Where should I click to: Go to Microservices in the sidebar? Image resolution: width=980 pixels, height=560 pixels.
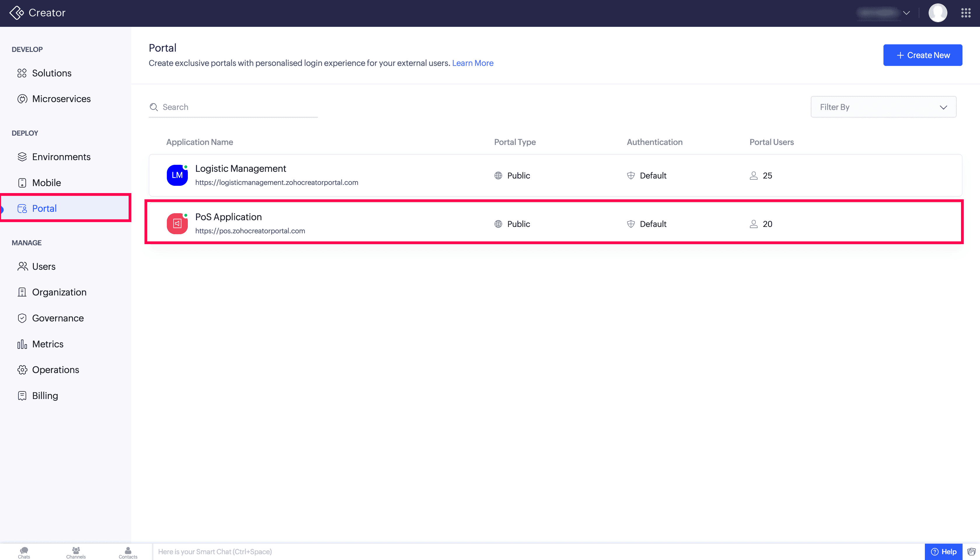(61, 99)
